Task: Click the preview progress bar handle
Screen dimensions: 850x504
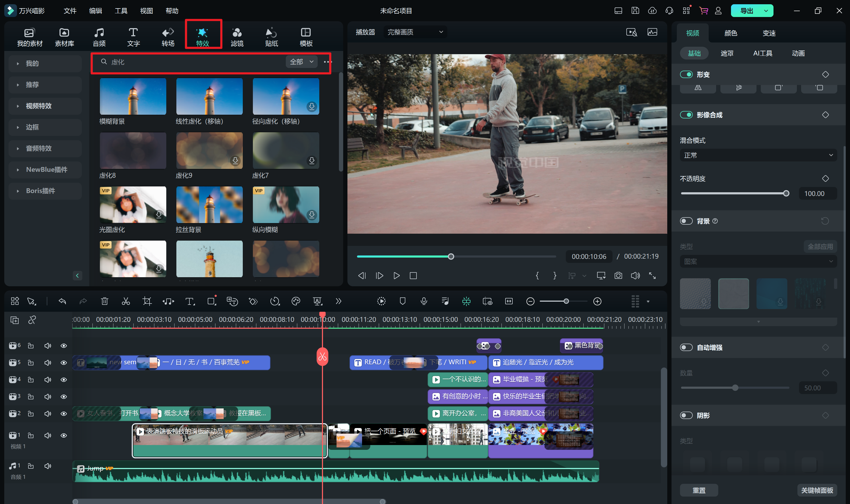Action: click(451, 257)
